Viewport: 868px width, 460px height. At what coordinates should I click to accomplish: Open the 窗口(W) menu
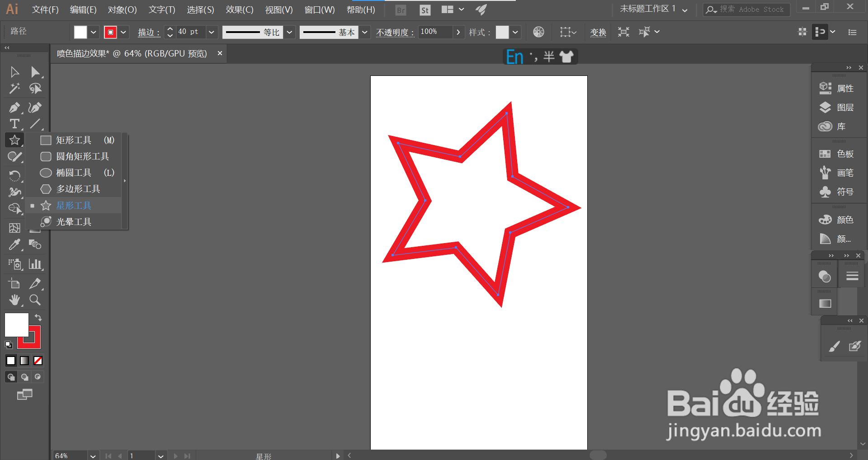[x=320, y=10]
